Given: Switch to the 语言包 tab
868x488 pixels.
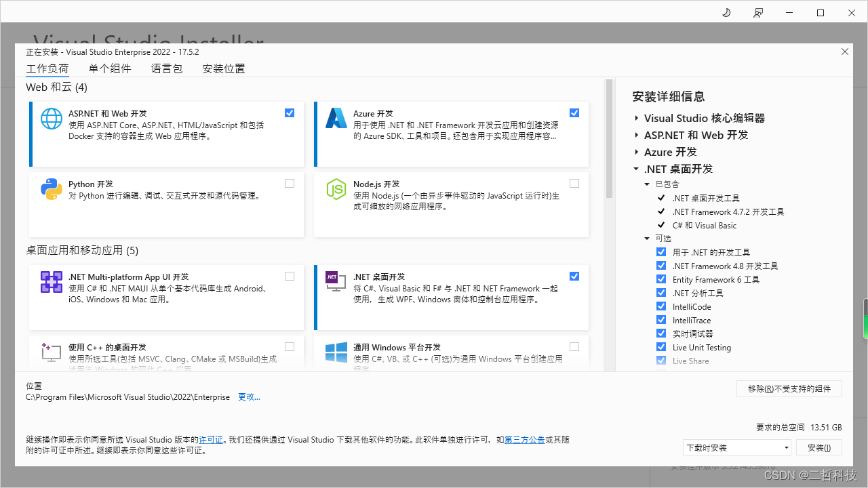Looking at the screenshot, I should 167,68.
